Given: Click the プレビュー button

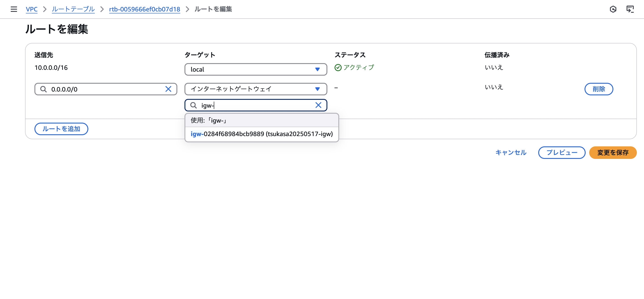Looking at the screenshot, I should click(x=561, y=152).
